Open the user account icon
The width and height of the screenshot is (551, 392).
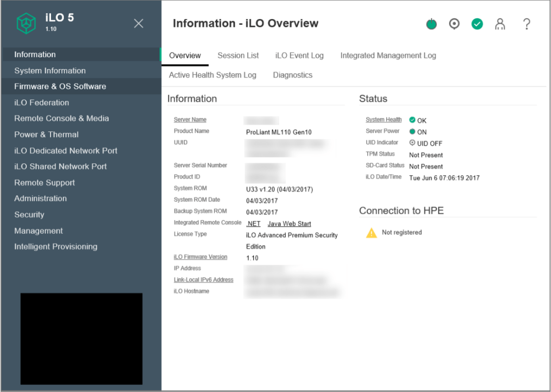(x=500, y=24)
